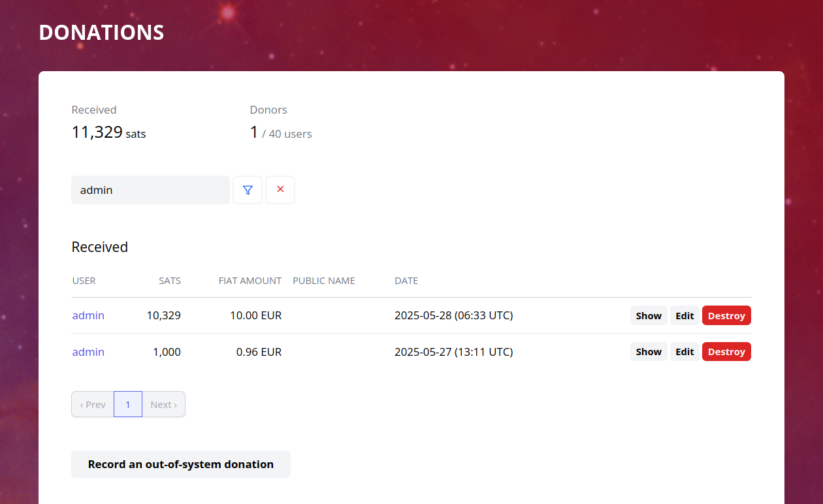Show the 0.96 EUR donation

(x=649, y=352)
